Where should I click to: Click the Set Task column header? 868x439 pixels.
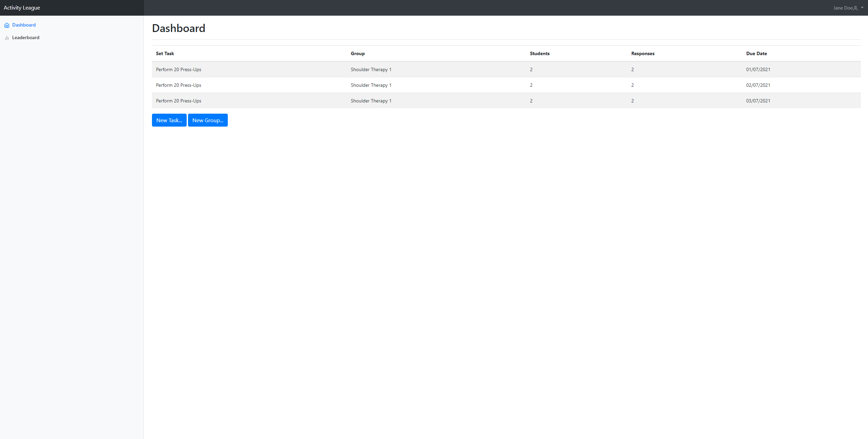click(165, 53)
